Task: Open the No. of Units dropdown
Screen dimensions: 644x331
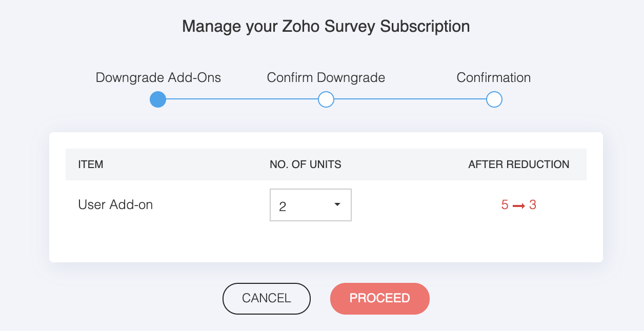Action: click(310, 205)
